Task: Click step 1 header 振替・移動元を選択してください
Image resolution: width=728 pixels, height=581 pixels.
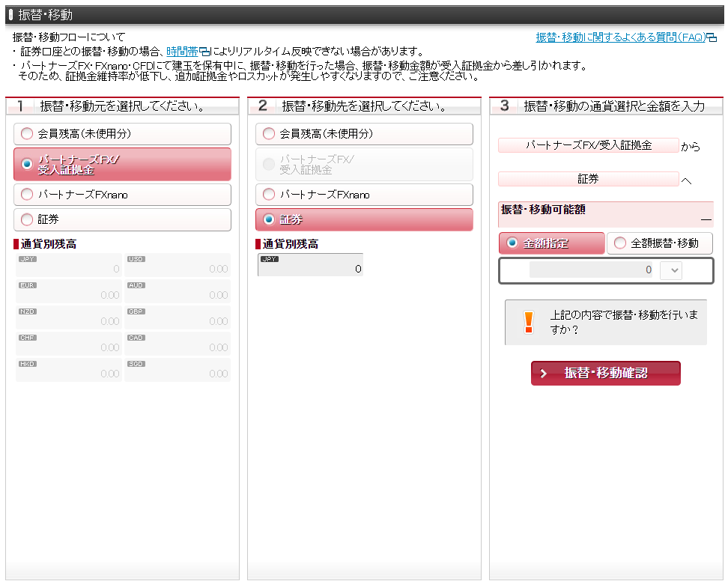Action: click(x=123, y=106)
